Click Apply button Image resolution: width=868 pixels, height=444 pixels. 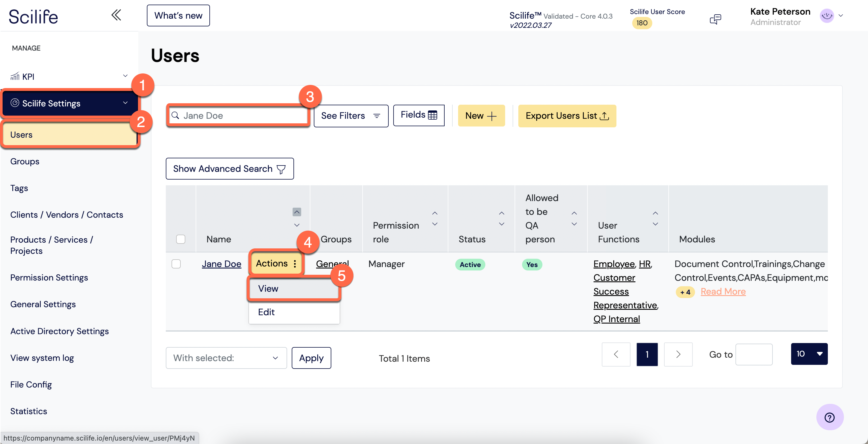click(x=311, y=358)
